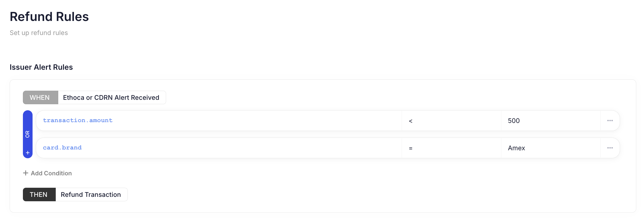Edit the 500 amount value field
This screenshot has width=644, height=220.
coord(550,121)
